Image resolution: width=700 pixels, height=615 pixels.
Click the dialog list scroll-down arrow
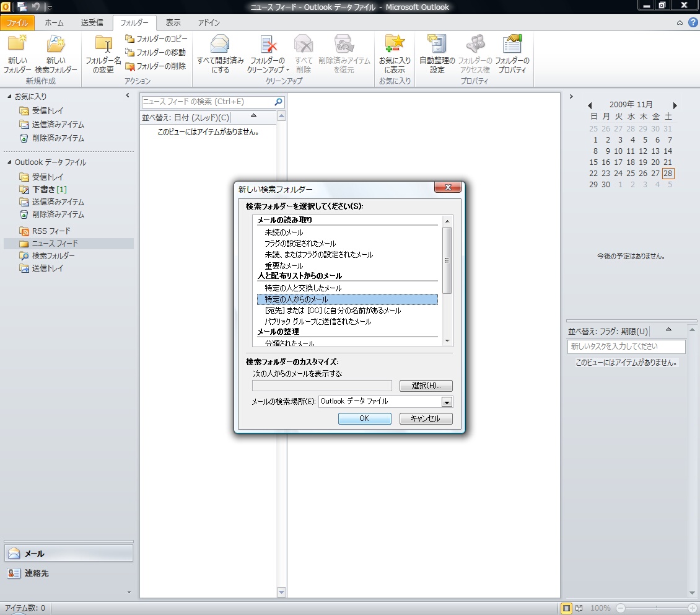[x=447, y=341]
